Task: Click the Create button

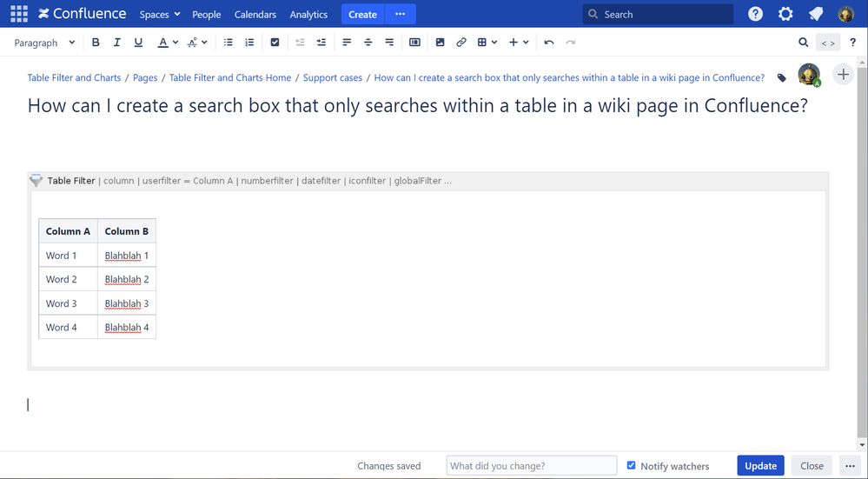Action: (x=362, y=14)
